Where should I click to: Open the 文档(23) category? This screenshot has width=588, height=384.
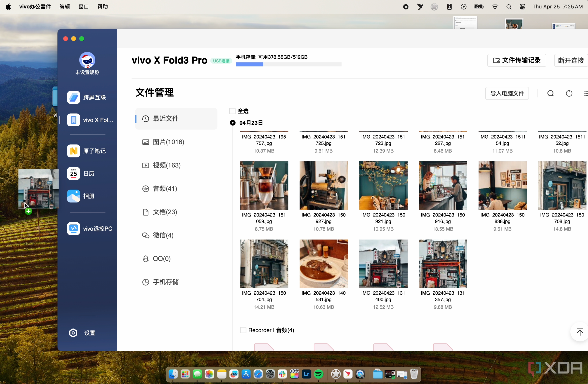160,212
